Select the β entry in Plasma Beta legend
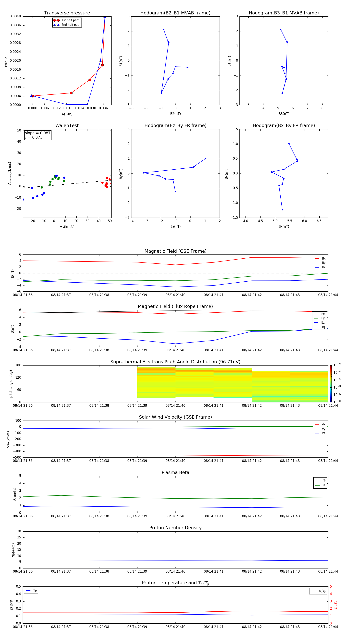This screenshot has height=644, width=351. pos(320,485)
